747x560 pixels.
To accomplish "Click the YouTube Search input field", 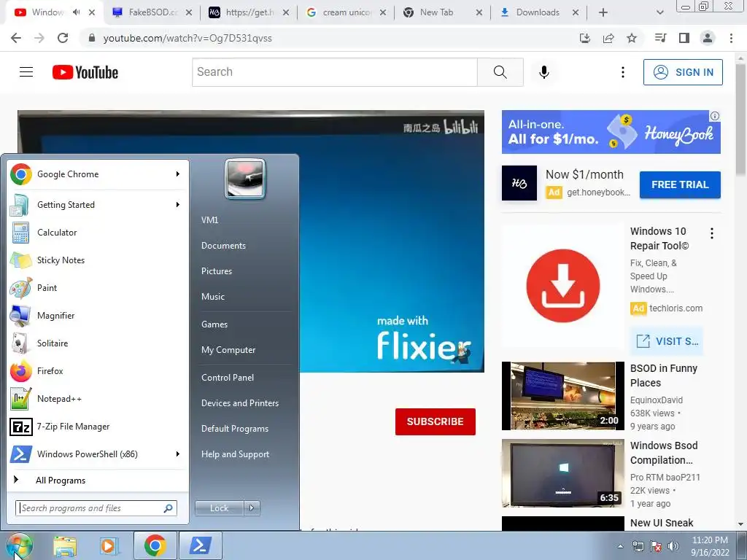I will pyautogui.click(x=334, y=72).
